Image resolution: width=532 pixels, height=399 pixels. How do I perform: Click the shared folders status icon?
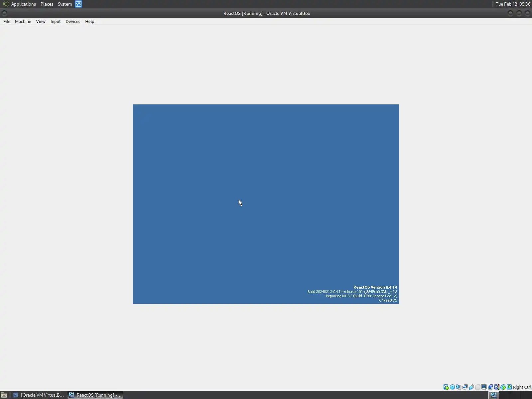(478, 387)
